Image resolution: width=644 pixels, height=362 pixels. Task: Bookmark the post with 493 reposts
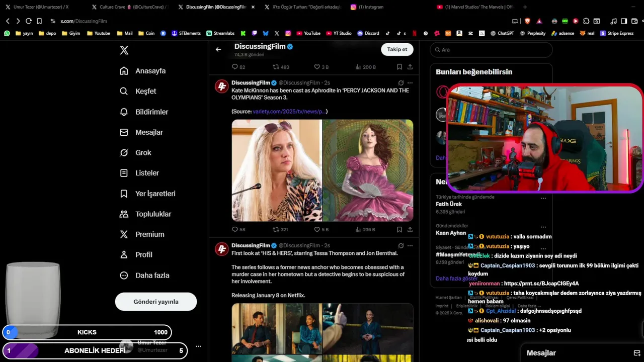399,67
